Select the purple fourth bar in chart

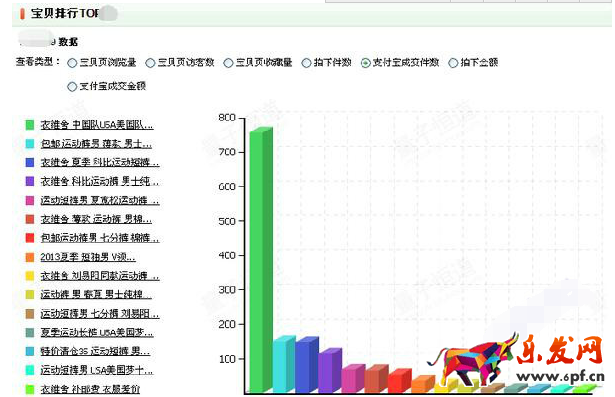(330, 370)
